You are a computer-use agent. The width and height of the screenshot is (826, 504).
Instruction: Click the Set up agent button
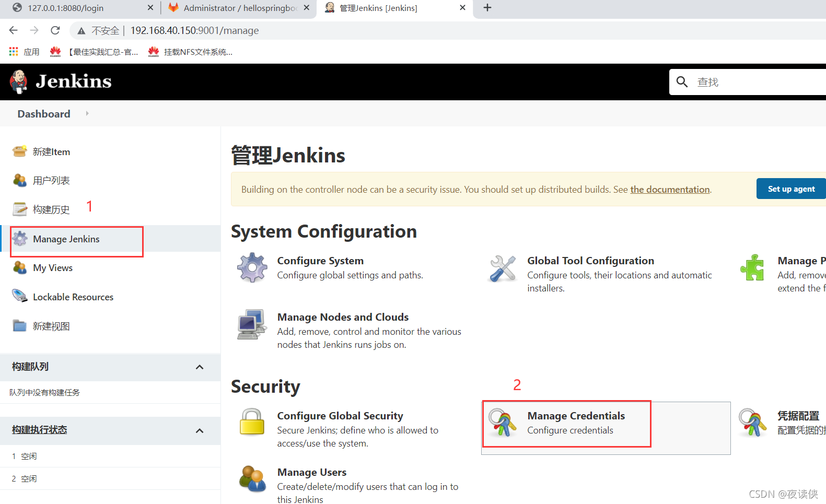tap(791, 189)
